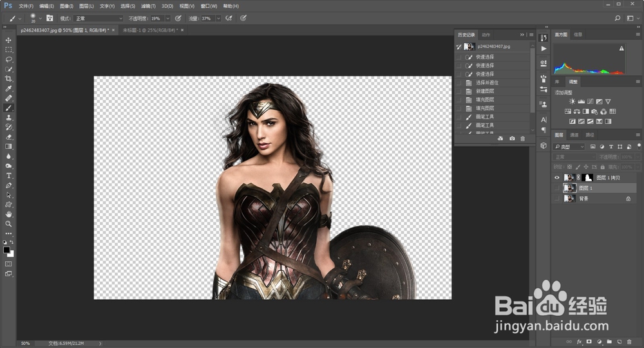Open tool preset picker arrow
Image resolution: width=644 pixels, height=348 pixels.
tap(20, 19)
